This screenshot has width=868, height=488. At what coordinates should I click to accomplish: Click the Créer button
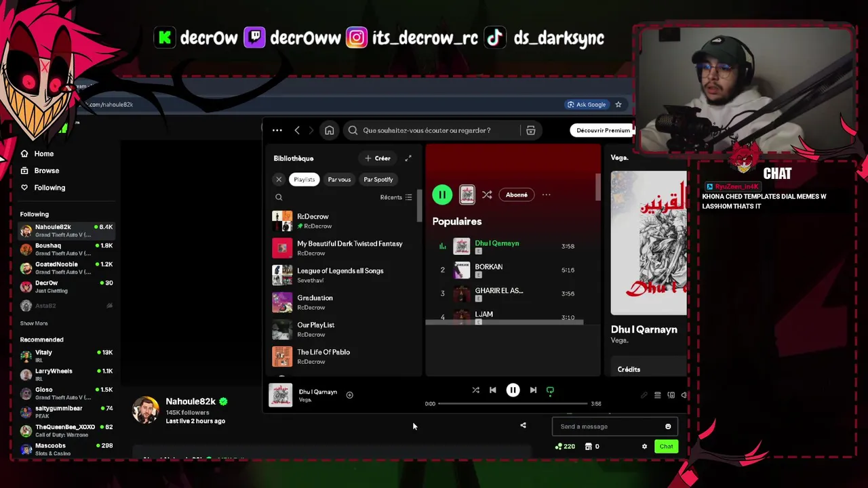click(x=378, y=159)
